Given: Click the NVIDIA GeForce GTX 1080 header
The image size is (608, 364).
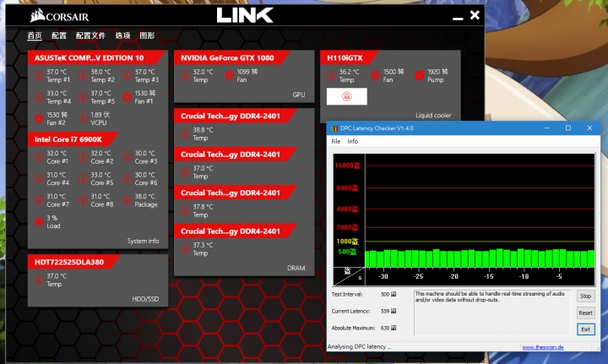Looking at the screenshot, I should (231, 57).
